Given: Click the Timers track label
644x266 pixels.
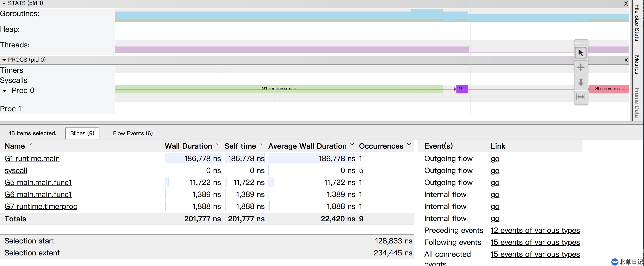Looking at the screenshot, I should (12, 70).
